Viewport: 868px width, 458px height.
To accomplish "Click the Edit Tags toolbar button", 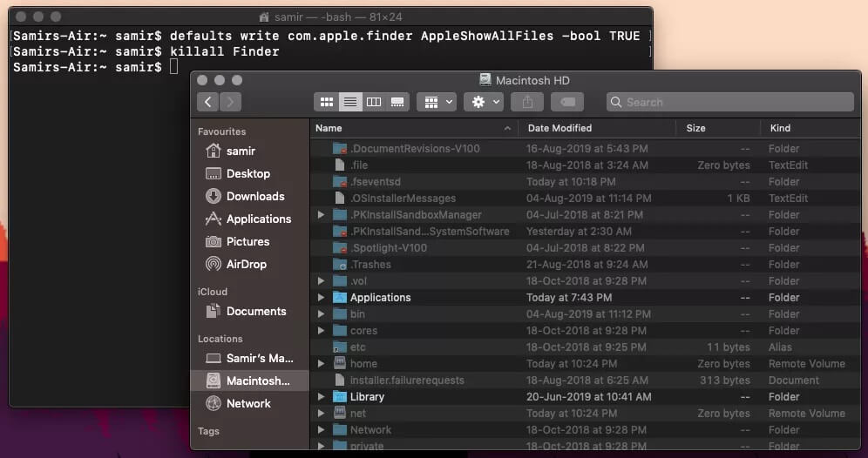I will coord(567,102).
